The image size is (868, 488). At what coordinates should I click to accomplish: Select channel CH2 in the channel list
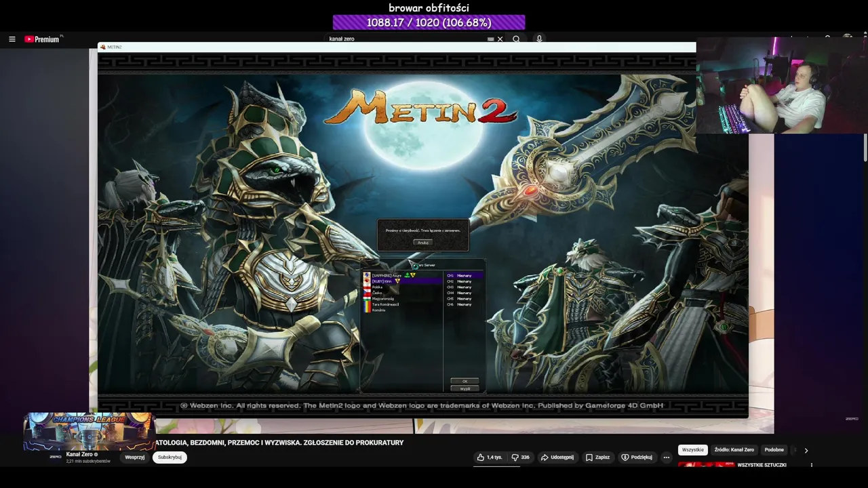[x=464, y=281]
